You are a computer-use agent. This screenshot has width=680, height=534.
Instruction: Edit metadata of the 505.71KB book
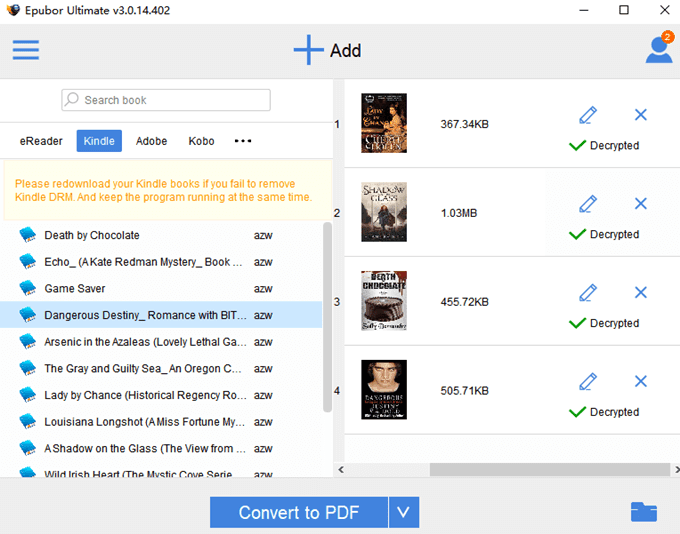click(588, 382)
